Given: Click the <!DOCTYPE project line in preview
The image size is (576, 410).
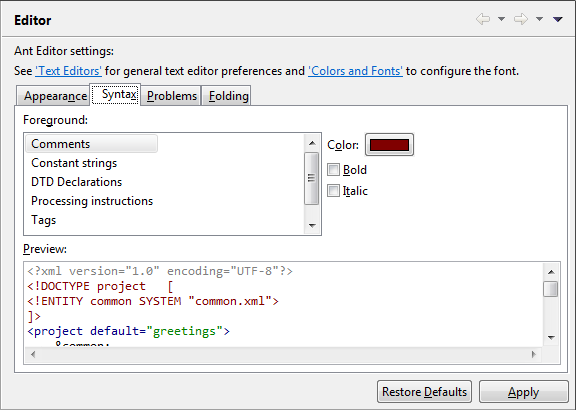Looking at the screenshot, I should click(100, 286).
